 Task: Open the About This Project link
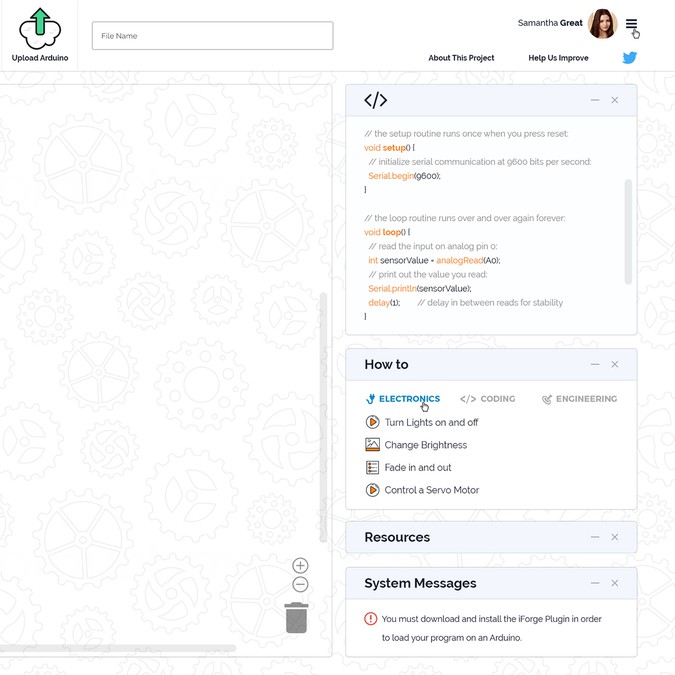(x=461, y=58)
